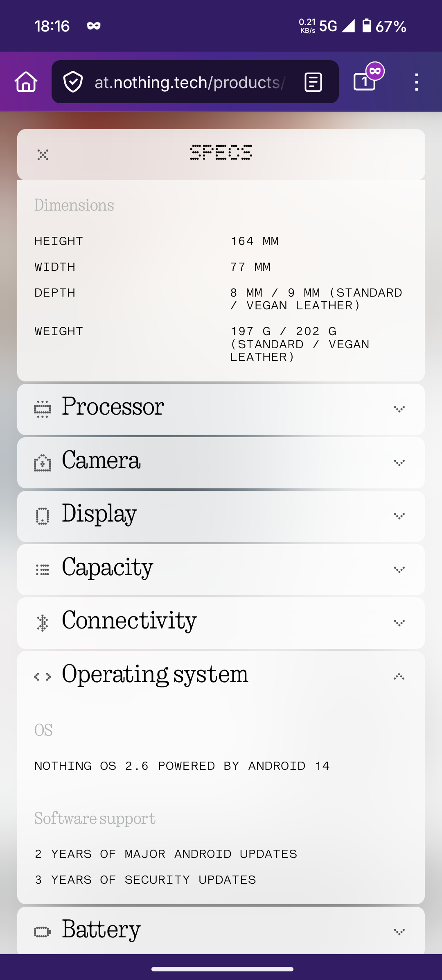Tap the Processor chip icon
The image size is (442, 980).
(43, 409)
